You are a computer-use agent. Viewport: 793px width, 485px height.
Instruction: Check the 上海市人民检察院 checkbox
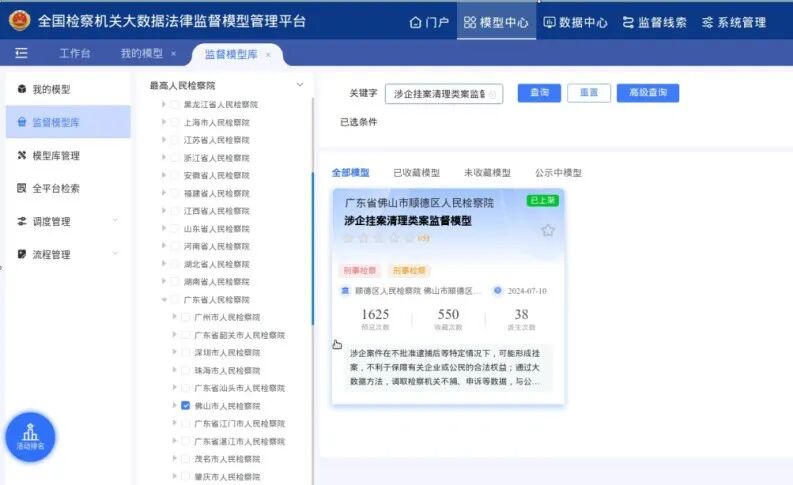[175, 122]
